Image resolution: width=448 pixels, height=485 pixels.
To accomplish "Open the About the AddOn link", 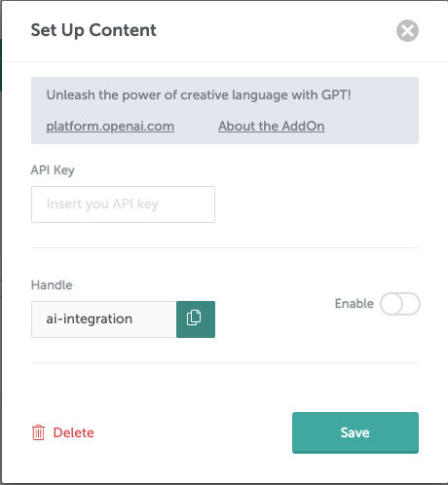I will coord(272,126).
